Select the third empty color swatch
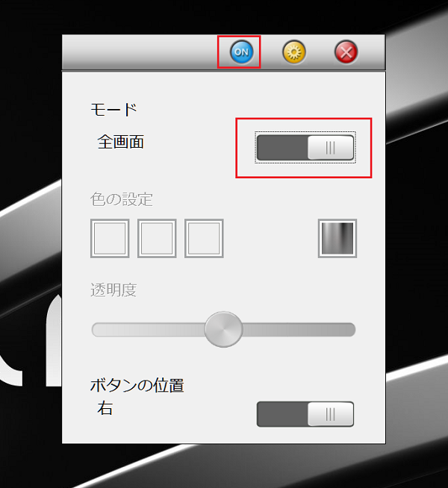Viewport: 448px width, 488px height. click(204, 238)
